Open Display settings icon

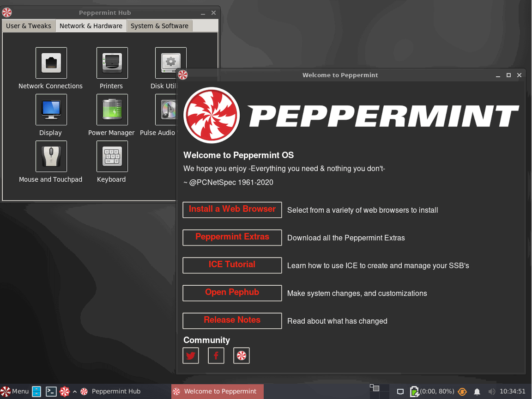point(51,109)
